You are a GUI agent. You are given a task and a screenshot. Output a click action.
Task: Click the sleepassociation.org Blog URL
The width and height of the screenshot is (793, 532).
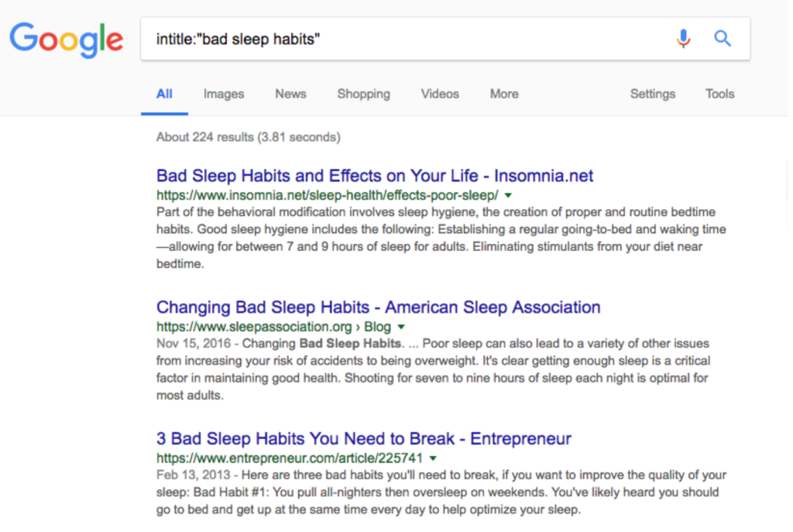[273, 327]
